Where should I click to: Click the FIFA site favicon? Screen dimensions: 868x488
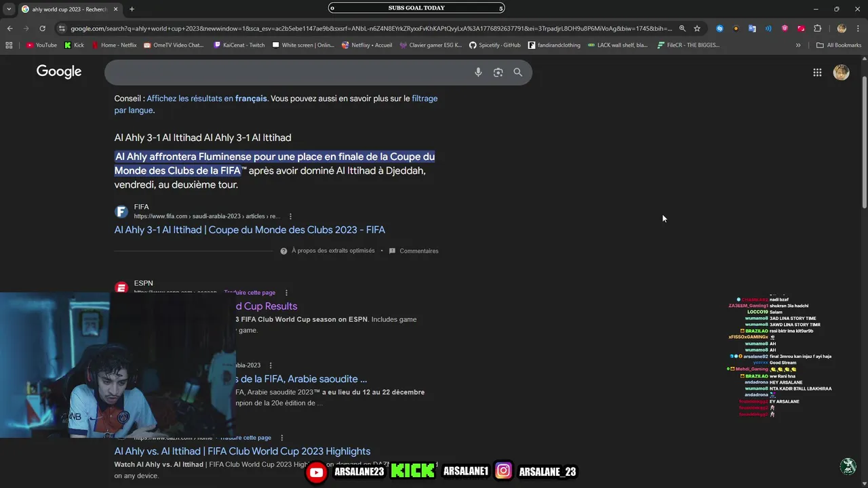coord(121,211)
